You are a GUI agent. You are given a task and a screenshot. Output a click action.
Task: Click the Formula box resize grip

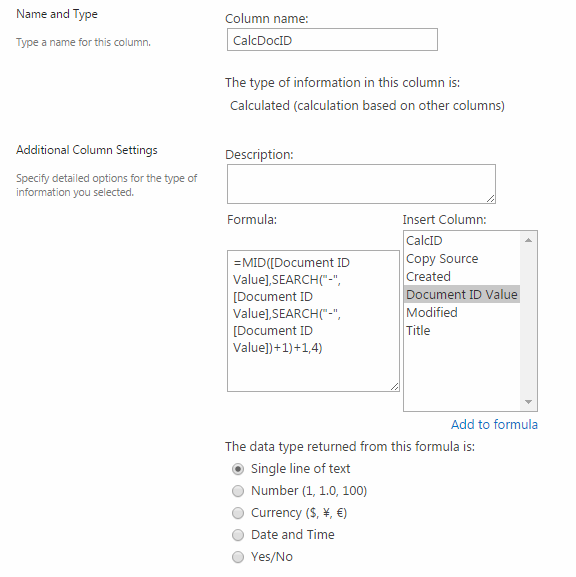pos(394,386)
